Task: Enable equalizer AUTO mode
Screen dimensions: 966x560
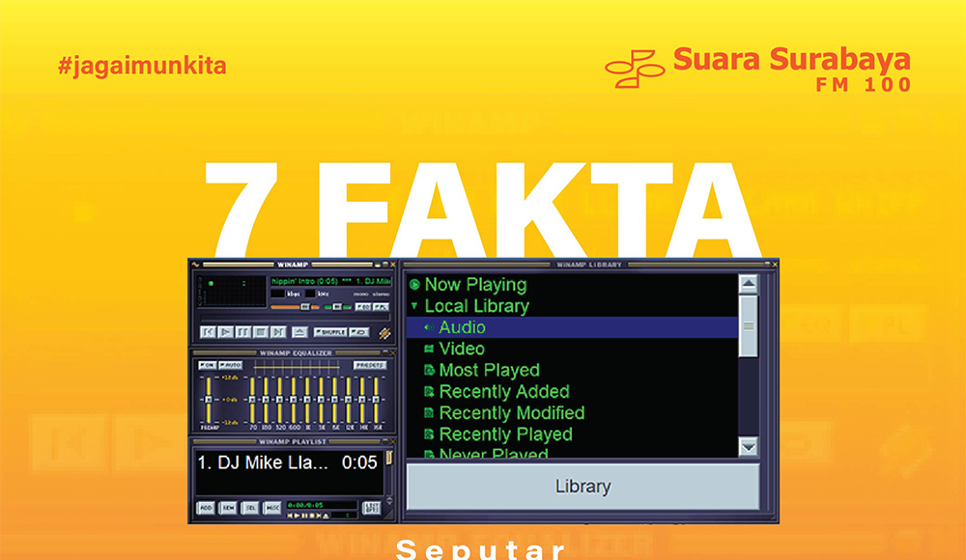Action: tap(230, 366)
